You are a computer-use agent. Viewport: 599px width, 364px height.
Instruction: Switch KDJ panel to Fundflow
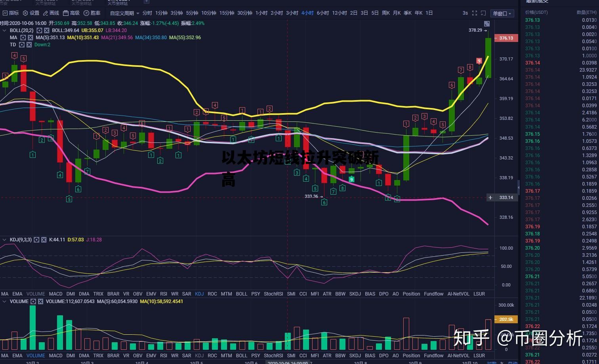coord(434,294)
